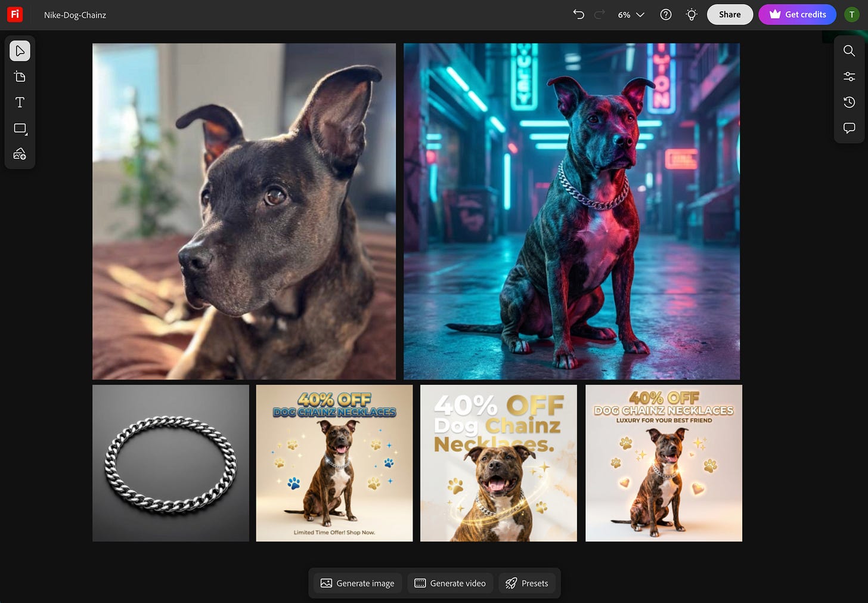Open the 6% zoom dropdown

tap(631, 14)
